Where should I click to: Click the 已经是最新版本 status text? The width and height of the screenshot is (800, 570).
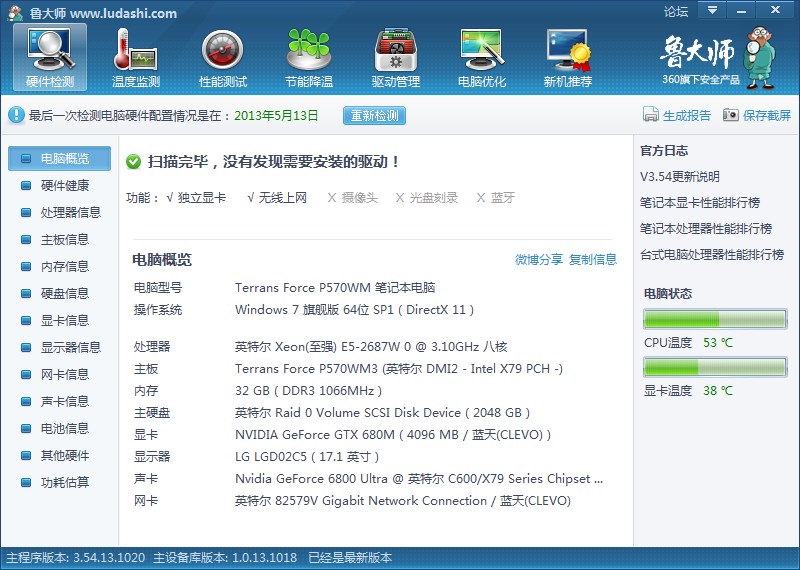[x=350, y=557]
